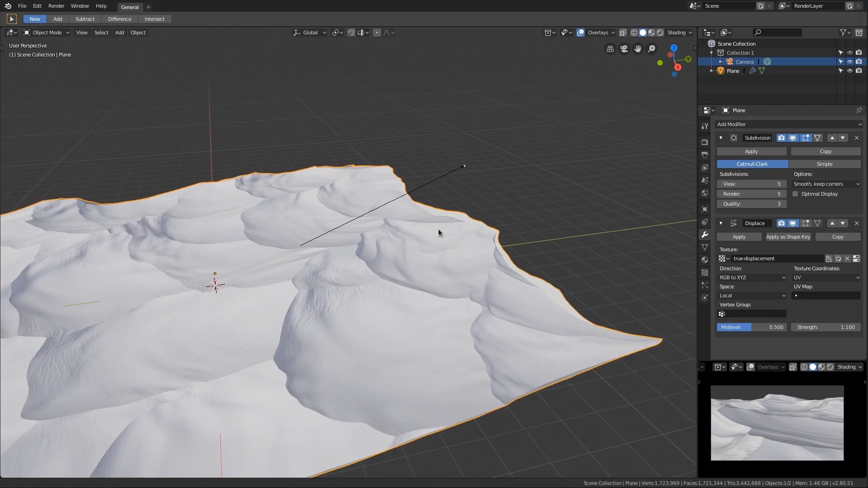Open the Render menu
Viewport: 868px width, 488px height.
click(x=56, y=6)
